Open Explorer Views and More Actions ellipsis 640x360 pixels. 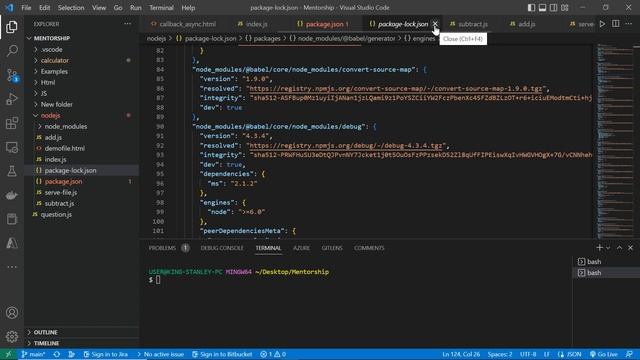pos(127,24)
